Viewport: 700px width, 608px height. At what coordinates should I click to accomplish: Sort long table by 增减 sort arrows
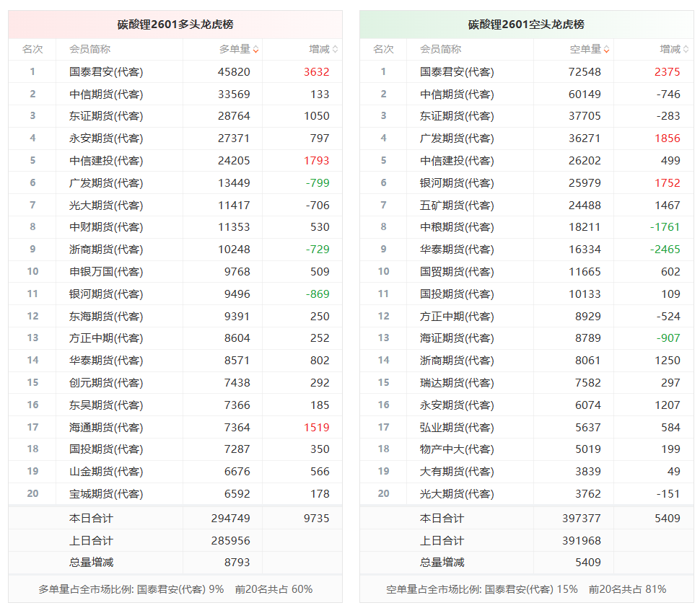[x=336, y=50]
